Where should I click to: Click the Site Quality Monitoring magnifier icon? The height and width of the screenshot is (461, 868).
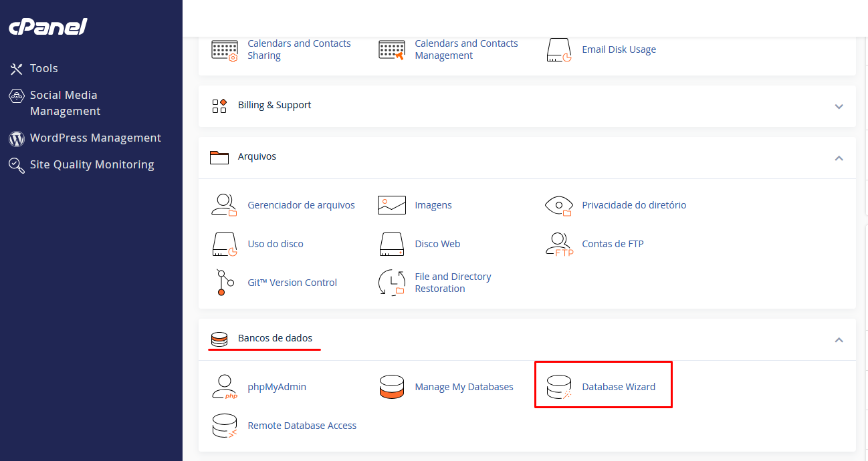pyautogui.click(x=17, y=165)
